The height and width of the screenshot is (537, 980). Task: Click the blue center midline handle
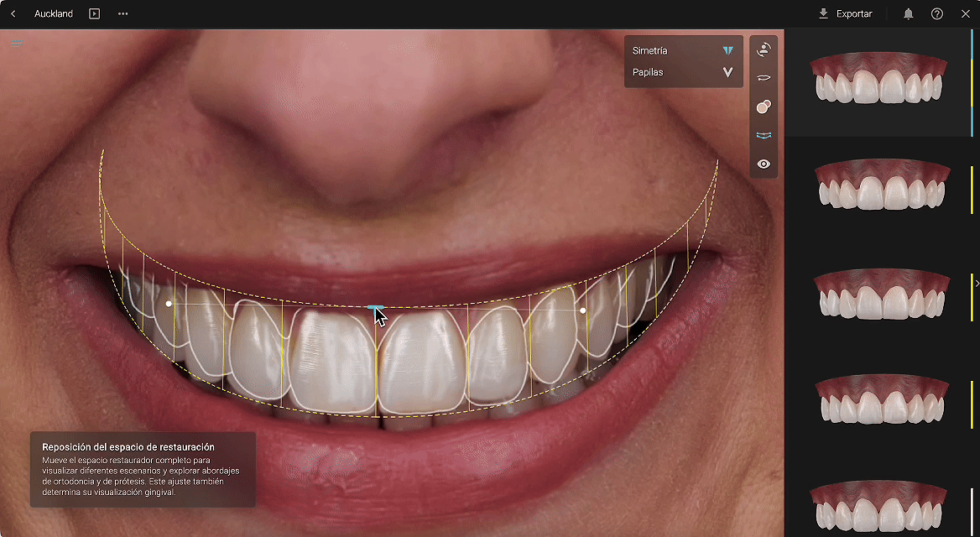point(375,308)
